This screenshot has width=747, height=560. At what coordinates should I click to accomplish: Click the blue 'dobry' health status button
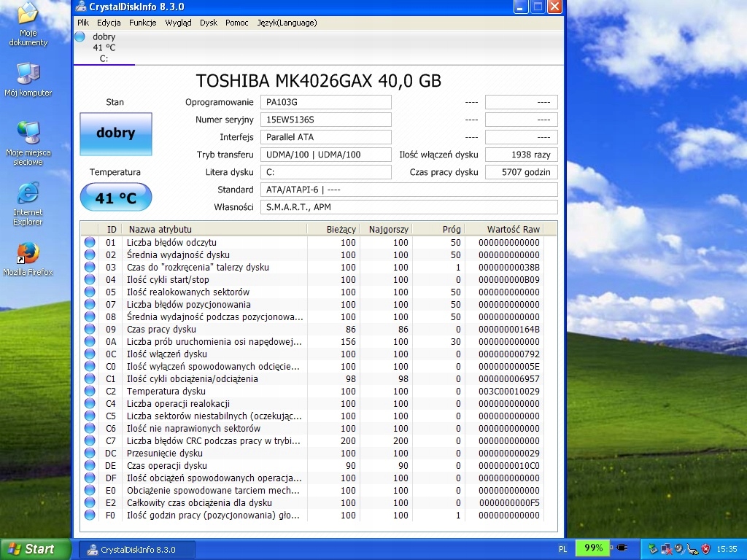pyautogui.click(x=116, y=134)
